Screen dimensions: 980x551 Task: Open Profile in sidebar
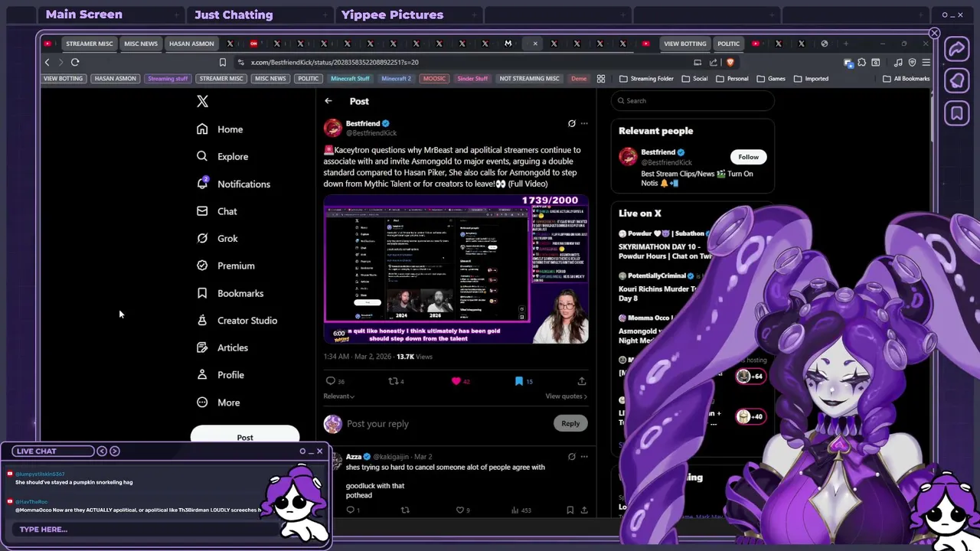coord(220,375)
